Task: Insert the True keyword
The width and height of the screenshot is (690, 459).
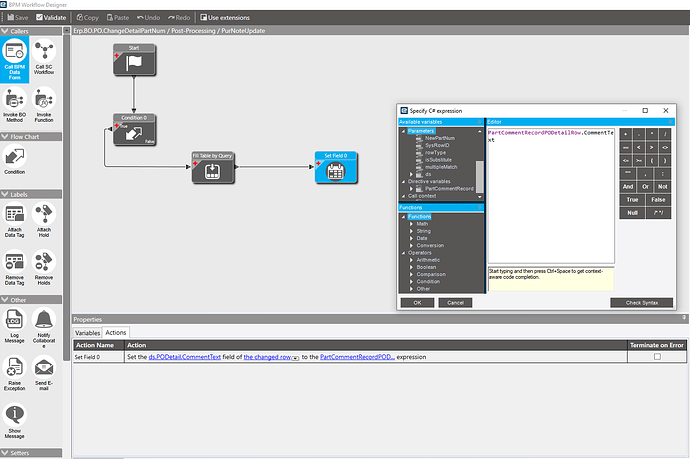Action: pyautogui.click(x=632, y=200)
